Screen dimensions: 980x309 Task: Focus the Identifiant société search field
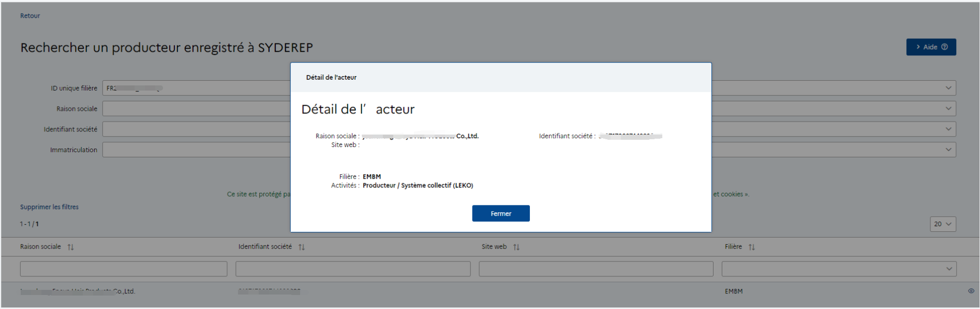[197, 129]
